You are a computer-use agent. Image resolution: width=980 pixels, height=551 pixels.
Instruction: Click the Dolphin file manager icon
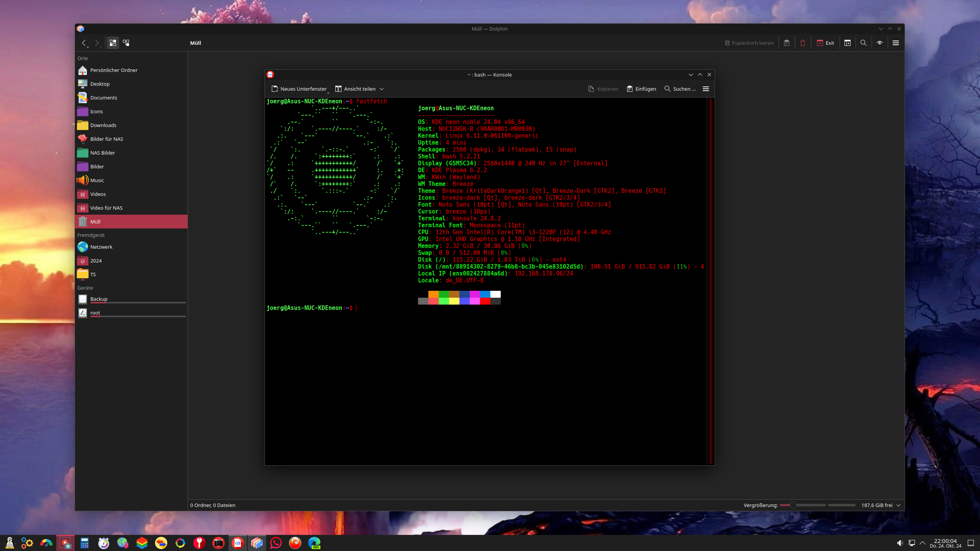click(x=80, y=28)
